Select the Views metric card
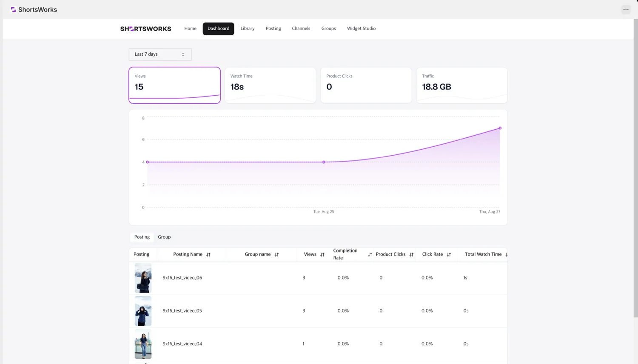This screenshot has width=638, height=364. pos(174,85)
